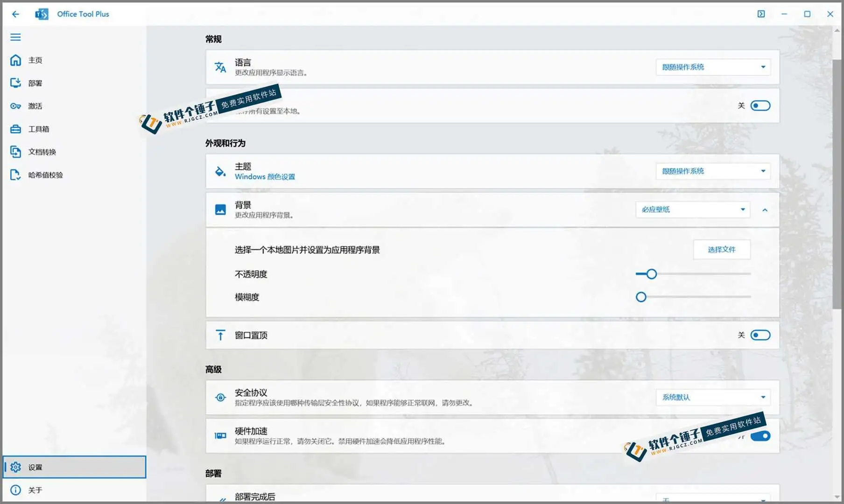844x504 pixels.
Task: Open the 安全协议 dropdown showing 系统默认
Action: 712,397
